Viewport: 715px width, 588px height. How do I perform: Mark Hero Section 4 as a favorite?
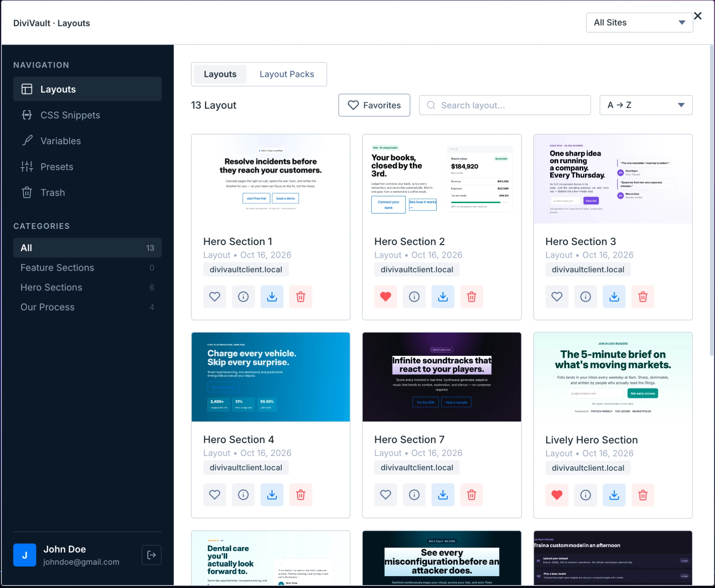point(214,495)
